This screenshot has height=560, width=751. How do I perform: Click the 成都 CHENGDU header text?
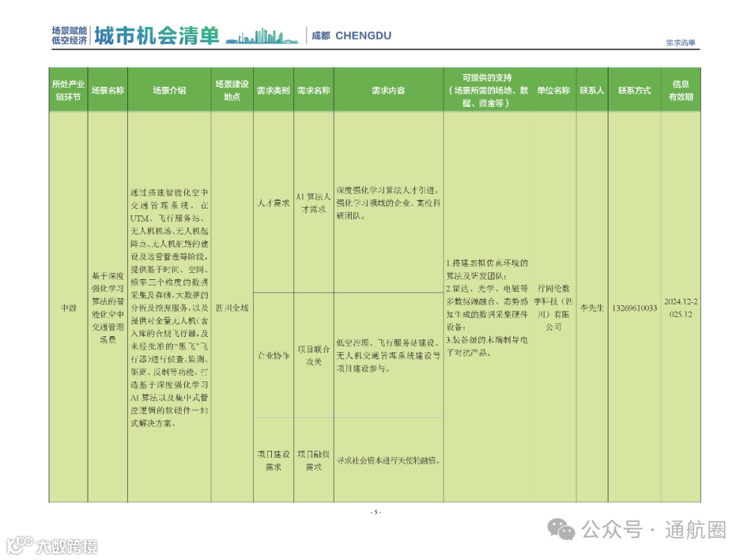click(352, 36)
